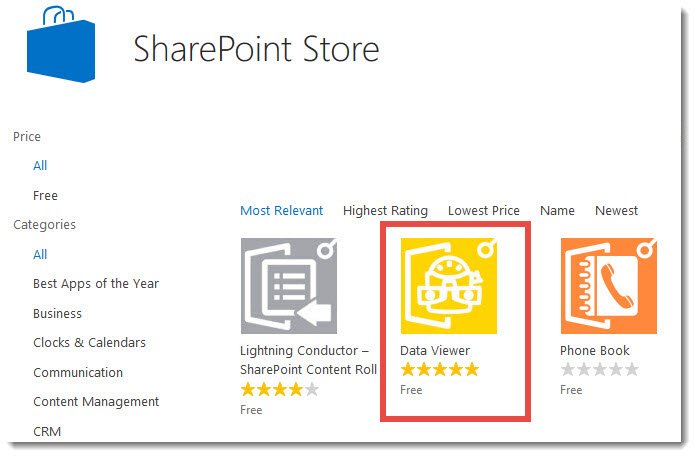Click the SharePoint Store shopping bag logo
696x457 pixels.
pos(61,46)
